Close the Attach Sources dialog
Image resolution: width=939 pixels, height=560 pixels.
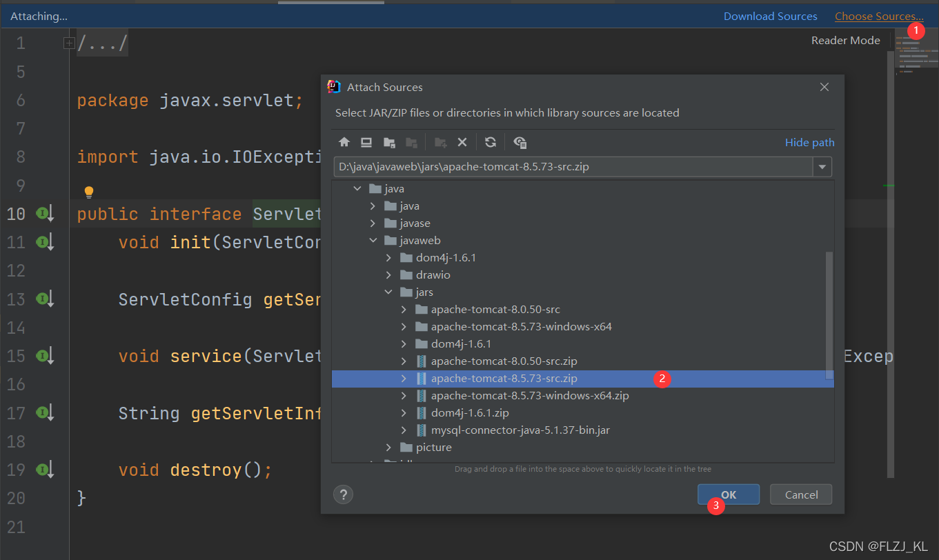pos(824,87)
